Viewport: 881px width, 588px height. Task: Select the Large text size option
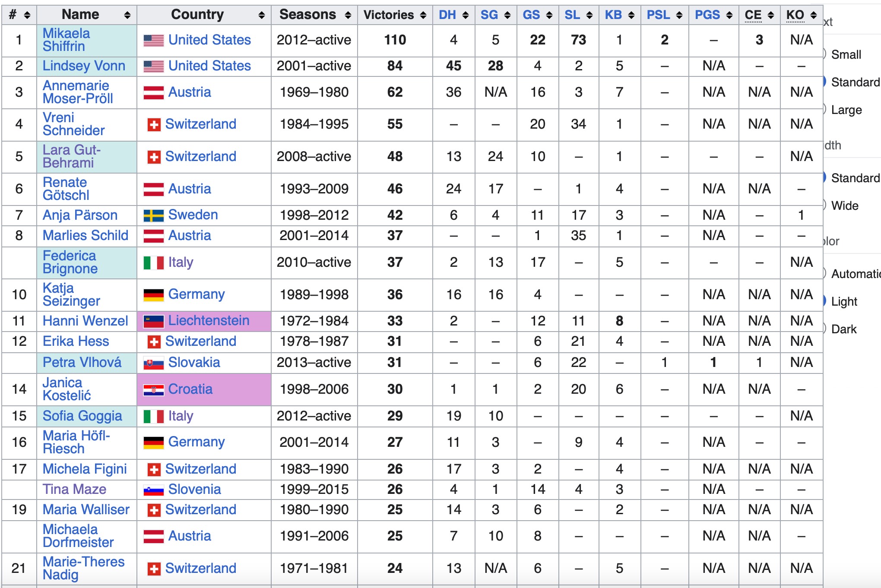click(x=846, y=110)
